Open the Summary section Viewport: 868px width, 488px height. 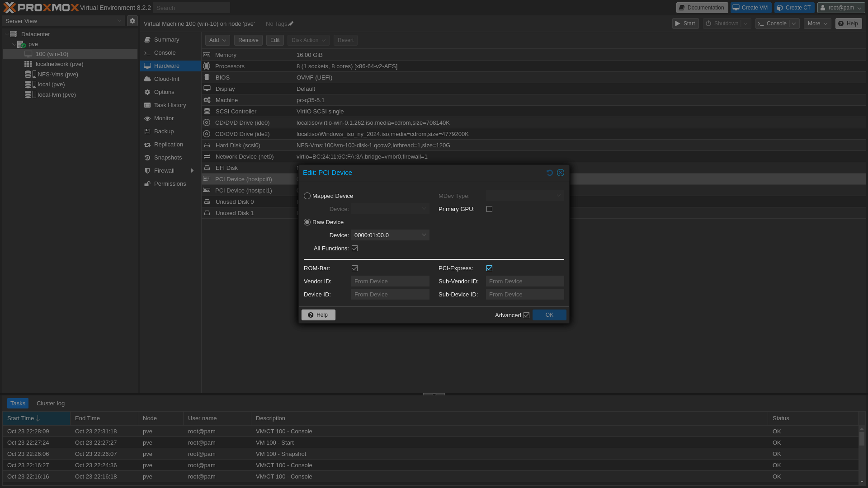170,40
